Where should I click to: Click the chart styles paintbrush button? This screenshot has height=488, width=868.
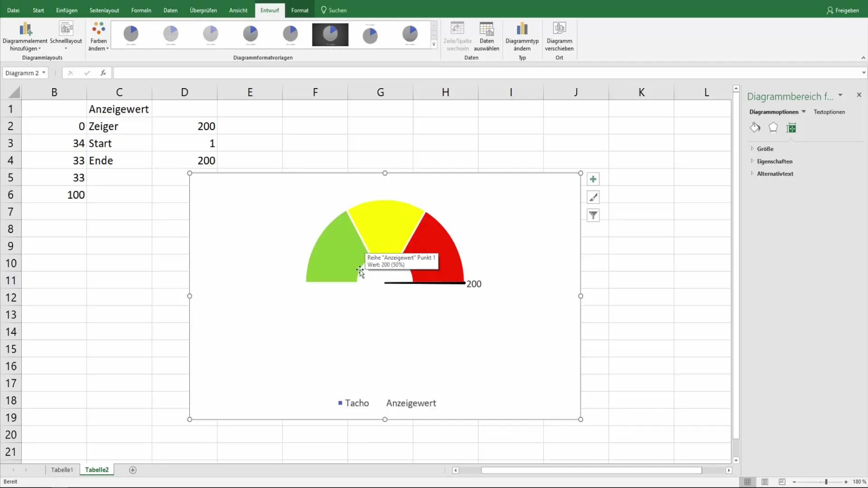(593, 197)
